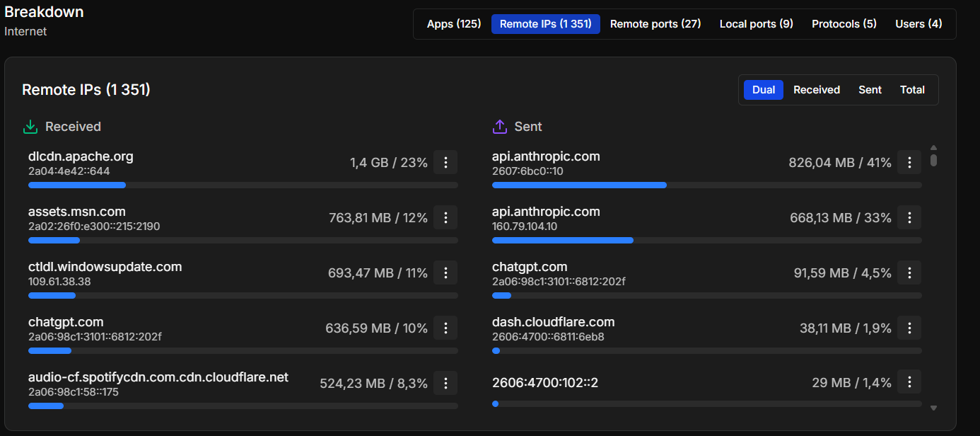
Task: Switch to the Protocols (5) tab
Action: (844, 24)
